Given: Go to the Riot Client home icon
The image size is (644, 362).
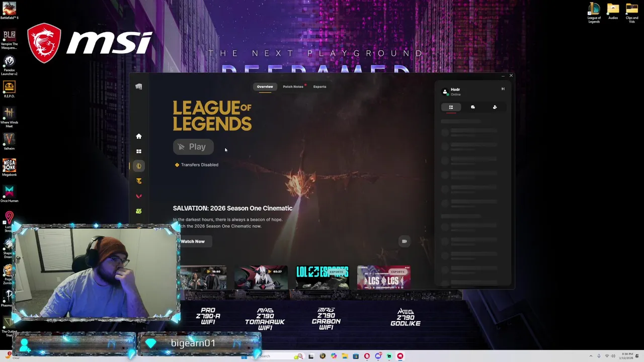Looking at the screenshot, I should (x=139, y=136).
